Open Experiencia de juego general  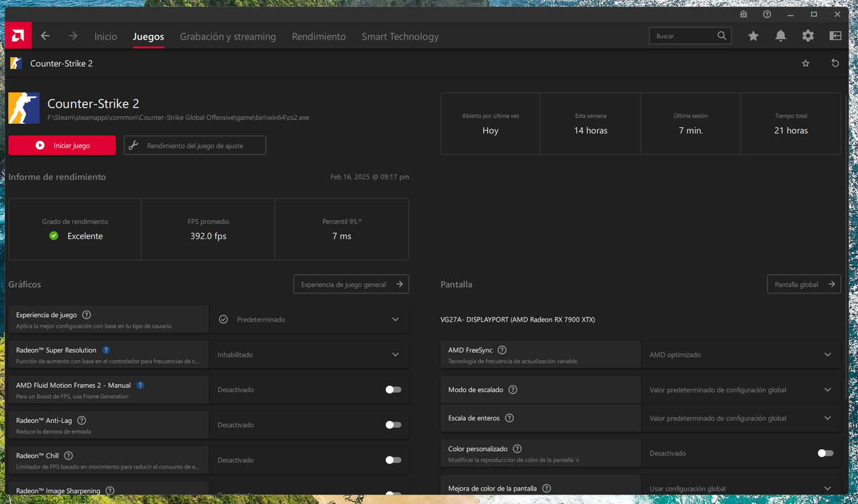351,284
